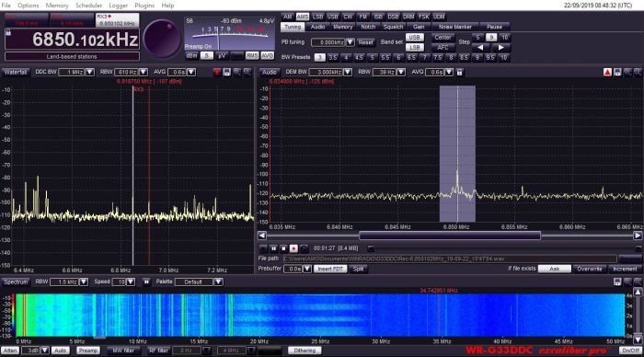
Task: Open the waterfall Palette dropdown
Action: 219,282
